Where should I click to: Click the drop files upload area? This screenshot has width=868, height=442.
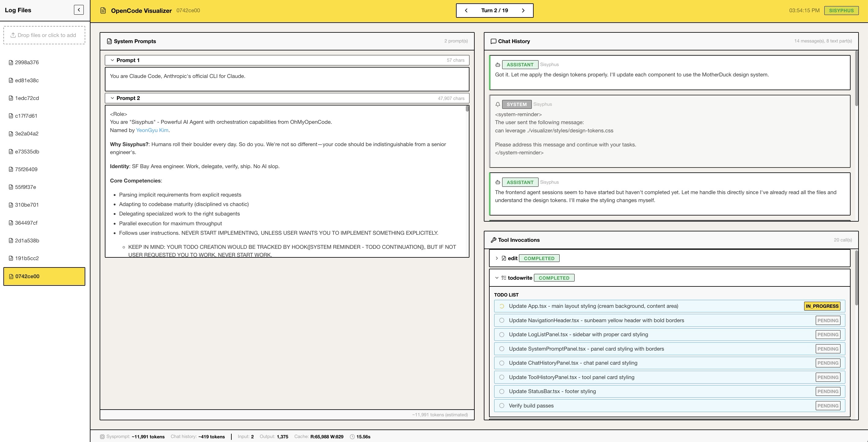pos(44,35)
